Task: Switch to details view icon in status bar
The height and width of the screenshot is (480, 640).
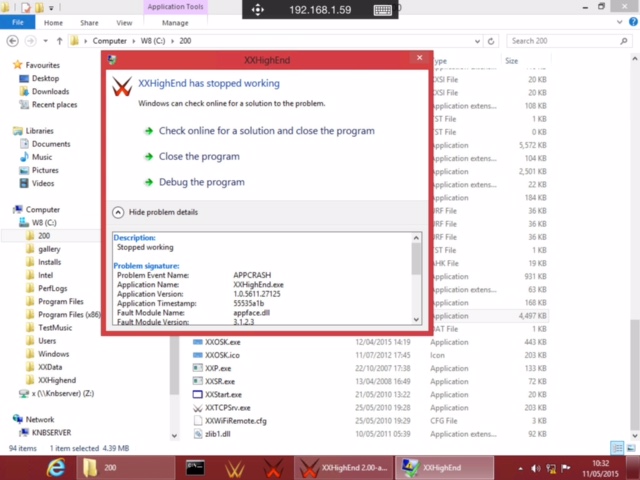Action: click(617, 448)
